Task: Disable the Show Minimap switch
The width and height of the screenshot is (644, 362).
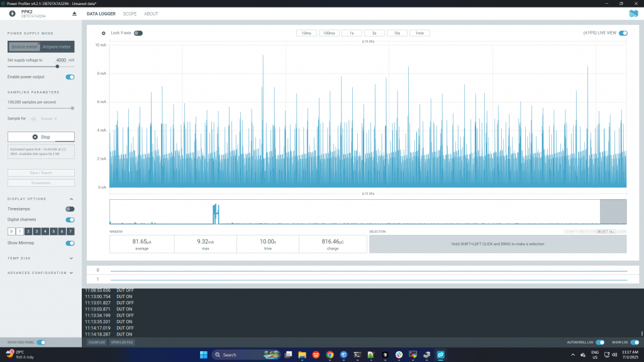Action: pyautogui.click(x=70, y=243)
